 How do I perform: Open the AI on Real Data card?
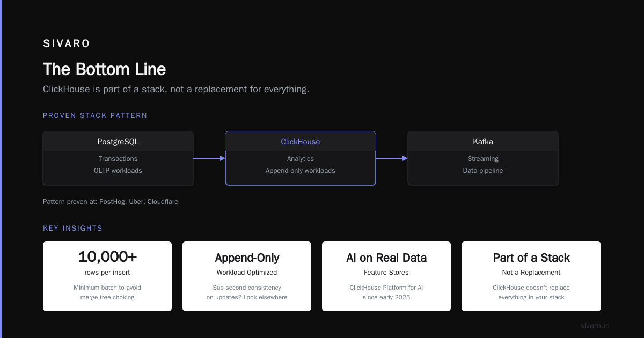tap(386, 276)
